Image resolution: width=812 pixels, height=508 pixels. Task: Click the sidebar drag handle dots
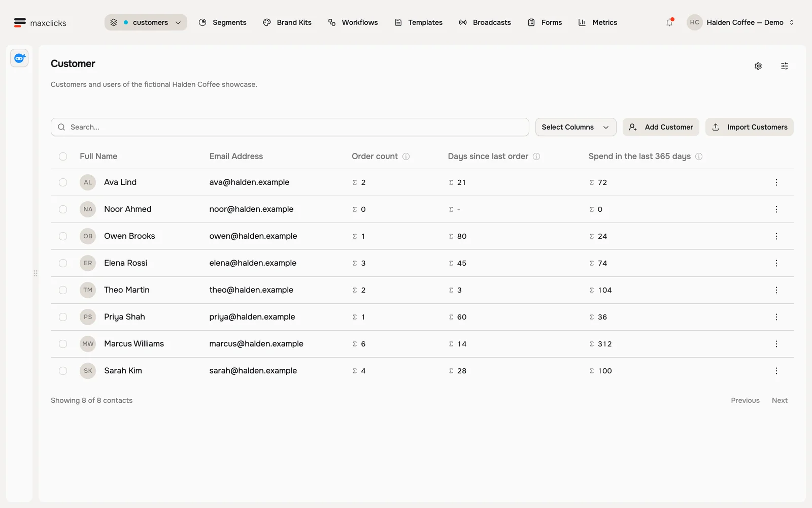[36, 273]
